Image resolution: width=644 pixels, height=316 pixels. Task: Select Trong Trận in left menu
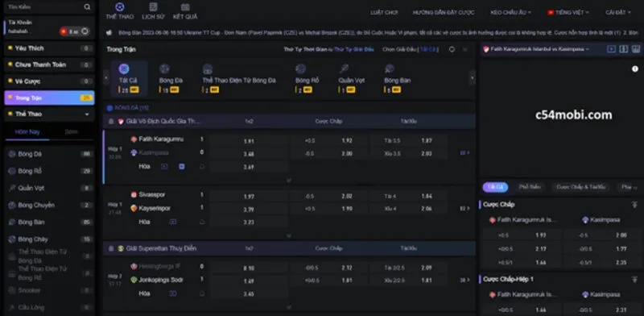point(49,98)
